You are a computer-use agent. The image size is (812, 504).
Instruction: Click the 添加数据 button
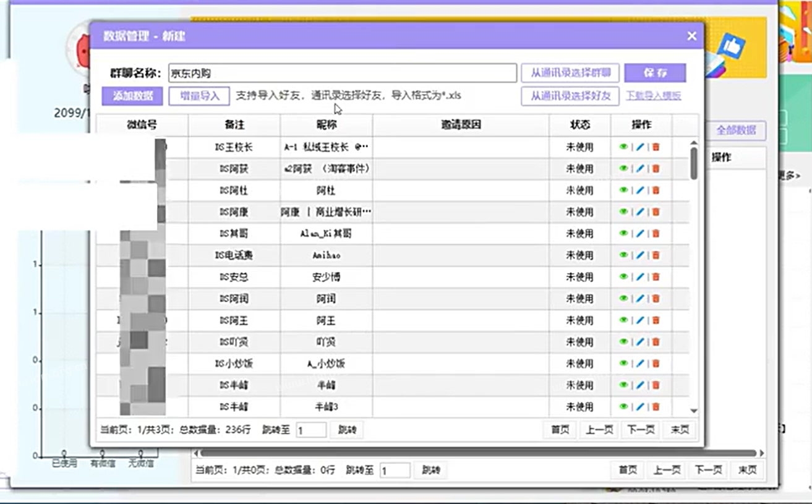(x=132, y=96)
